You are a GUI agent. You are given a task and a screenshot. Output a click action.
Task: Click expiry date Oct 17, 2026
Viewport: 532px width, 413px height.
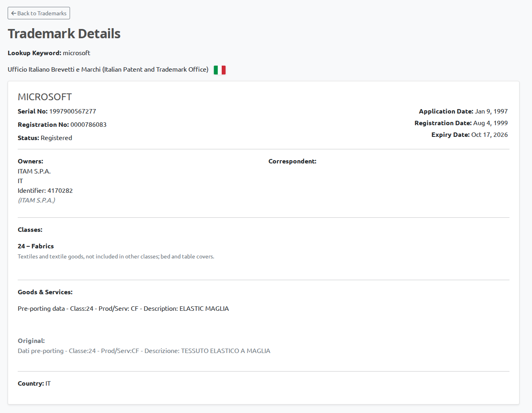[489, 135]
